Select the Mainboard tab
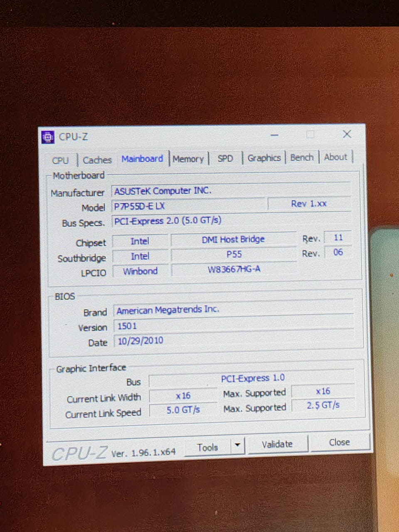Screen dimensions: 399x532 click(x=142, y=159)
